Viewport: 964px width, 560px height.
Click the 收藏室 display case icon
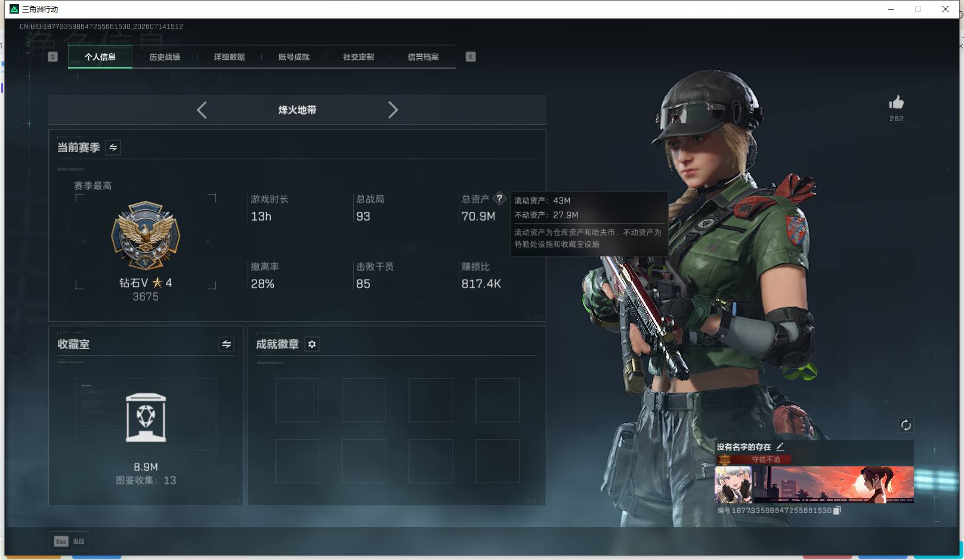146,417
